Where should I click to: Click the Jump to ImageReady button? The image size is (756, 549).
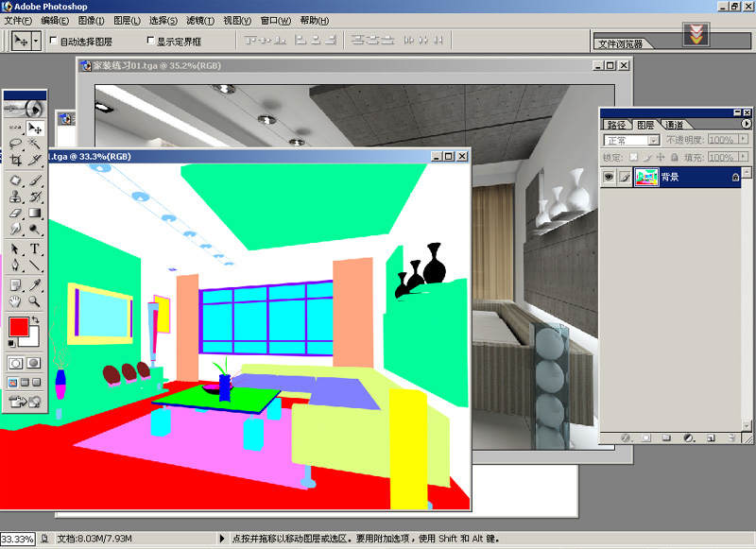tap(25, 402)
